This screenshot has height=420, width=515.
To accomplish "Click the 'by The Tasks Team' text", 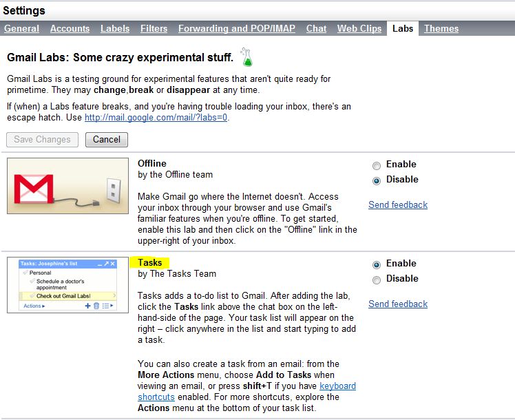I will click(x=177, y=274).
